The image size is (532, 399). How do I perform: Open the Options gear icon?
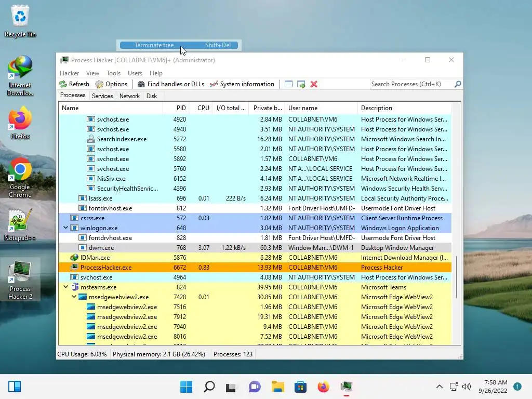point(99,84)
